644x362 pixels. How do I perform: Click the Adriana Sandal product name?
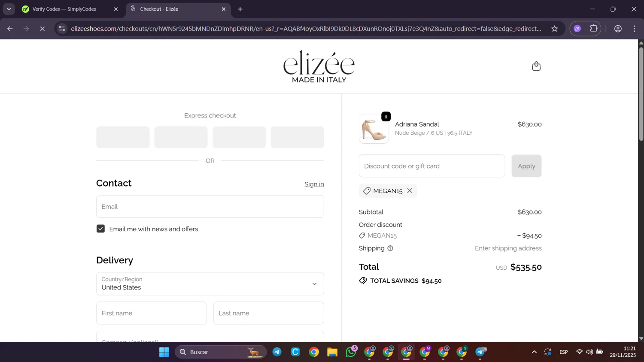(x=417, y=124)
